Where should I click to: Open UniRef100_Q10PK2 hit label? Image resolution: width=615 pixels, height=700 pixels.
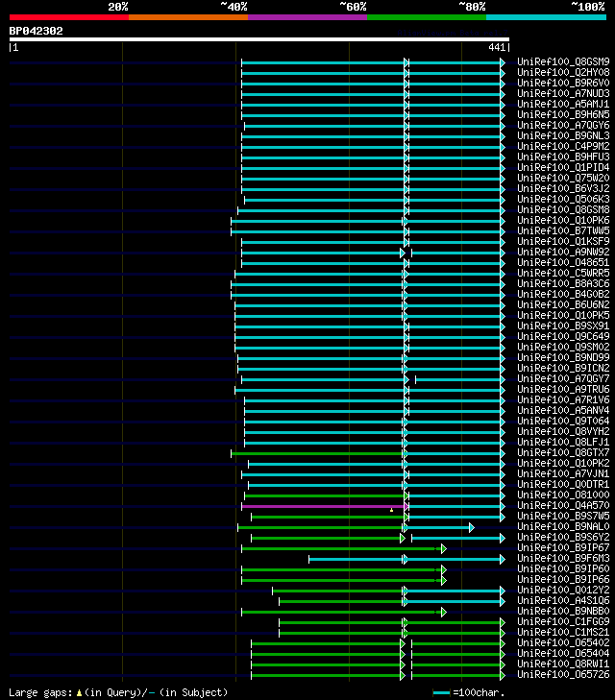(x=563, y=464)
